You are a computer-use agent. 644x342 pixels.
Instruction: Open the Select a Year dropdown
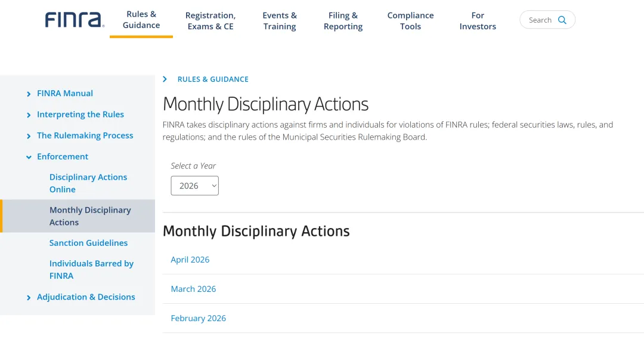coord(194,186)
